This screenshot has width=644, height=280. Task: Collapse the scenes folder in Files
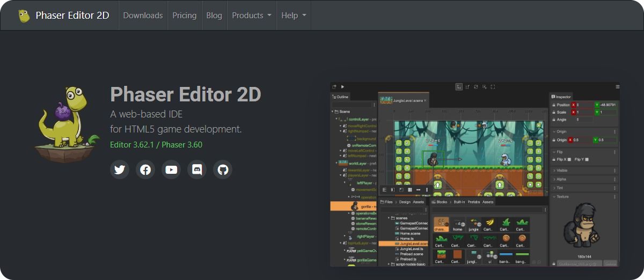coord(389,218)
